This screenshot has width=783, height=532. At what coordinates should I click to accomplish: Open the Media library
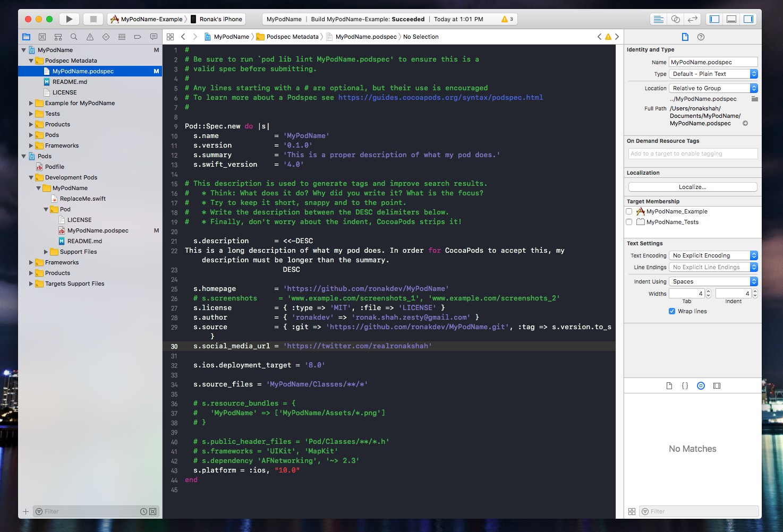click(x=717, y=386)
